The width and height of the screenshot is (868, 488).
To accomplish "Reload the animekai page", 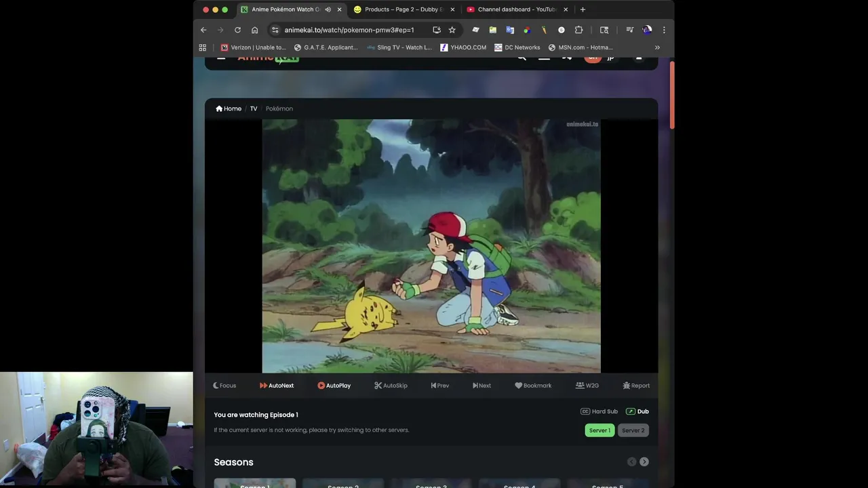I will 237,30.
